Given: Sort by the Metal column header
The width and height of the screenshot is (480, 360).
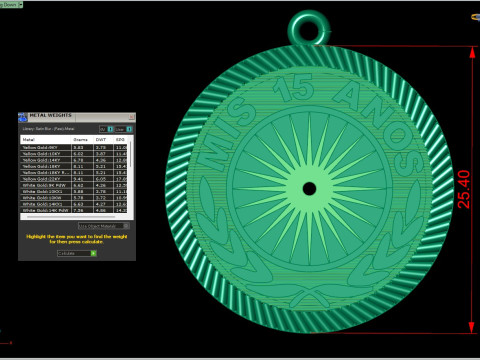Looking at the screenshot, I should [x=46, y=140].
